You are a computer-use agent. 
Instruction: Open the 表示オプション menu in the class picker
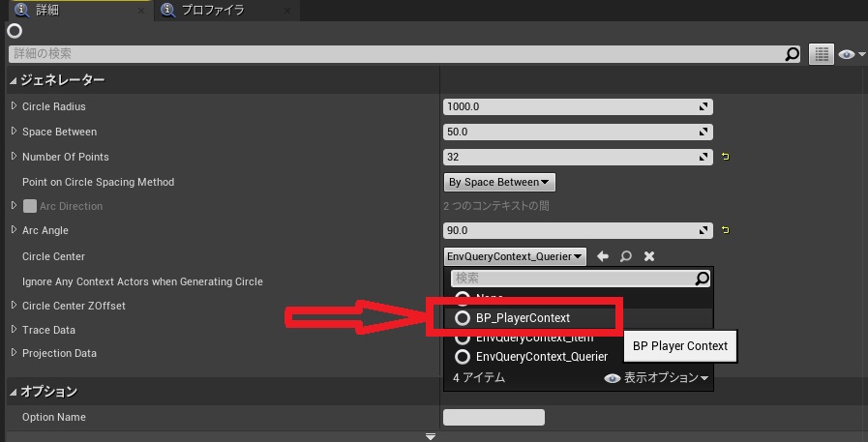[656, 378]
